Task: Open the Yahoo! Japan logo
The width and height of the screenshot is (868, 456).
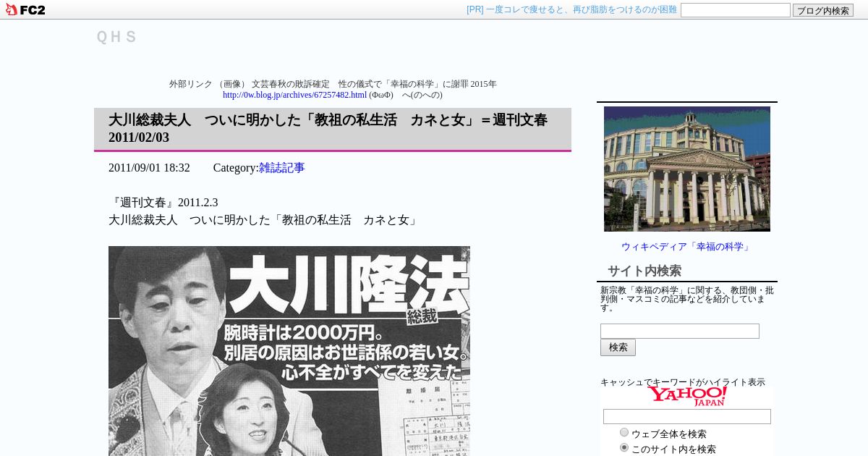Action: point(687,396)
